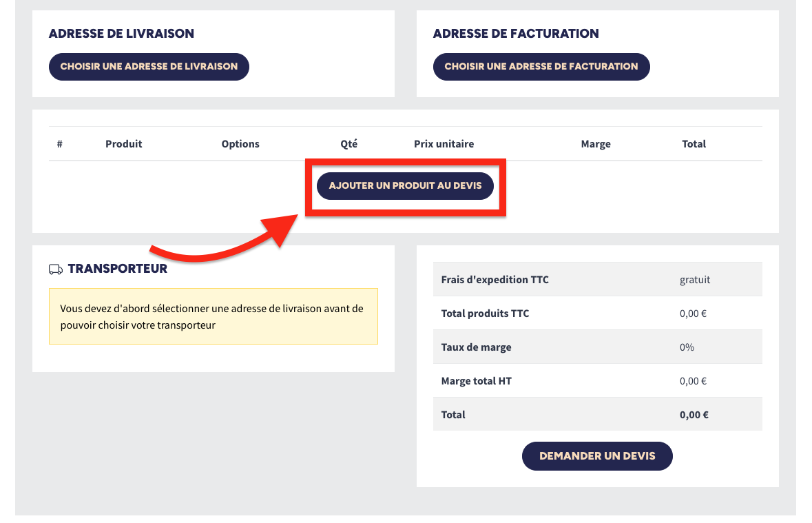Click the truck icon beside Transporteur
This screenshot has height=523, width=812.
56,269
